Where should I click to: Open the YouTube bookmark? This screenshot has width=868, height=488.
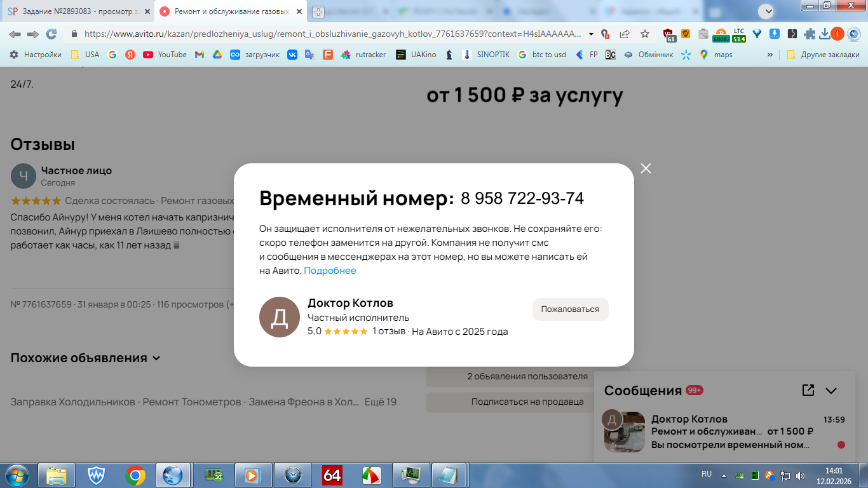coord(165,55)
